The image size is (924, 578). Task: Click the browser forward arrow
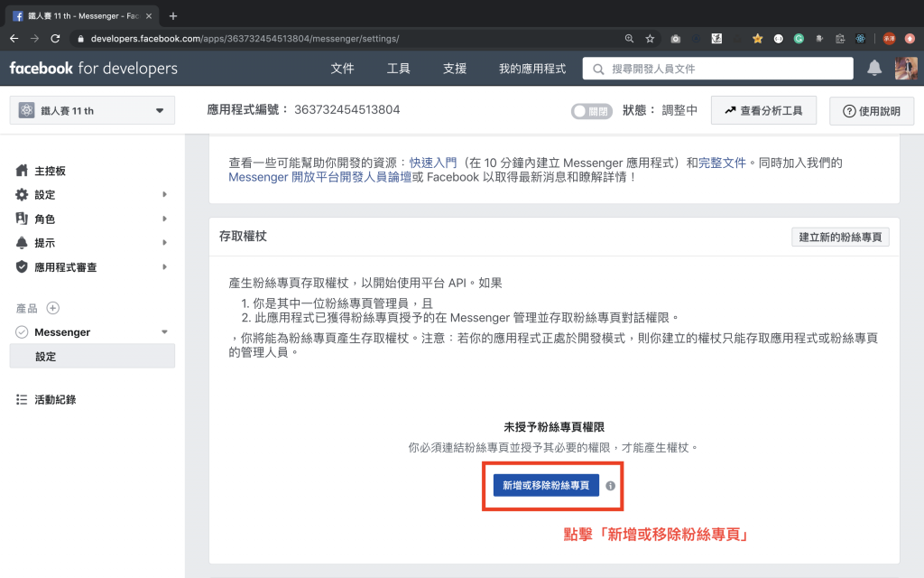point(35,38)
